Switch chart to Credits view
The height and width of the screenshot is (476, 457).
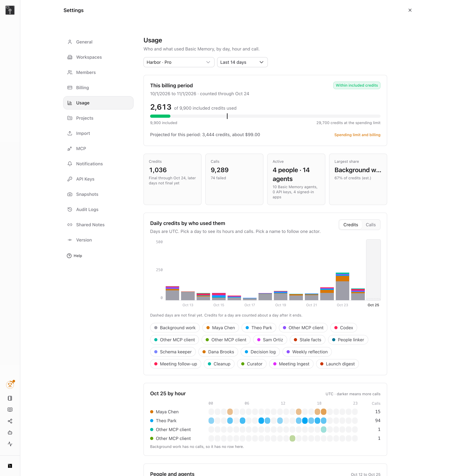(350, 225)
